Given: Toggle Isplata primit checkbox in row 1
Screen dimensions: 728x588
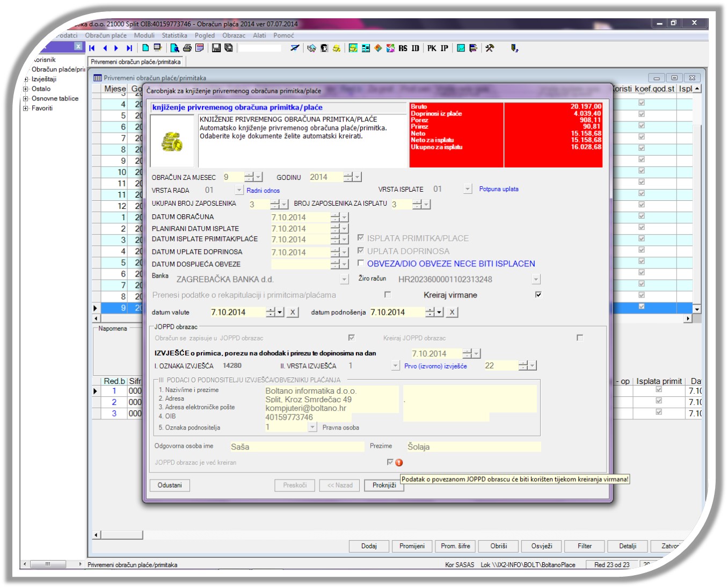Looking at the screenshot, I should [659, 390].
